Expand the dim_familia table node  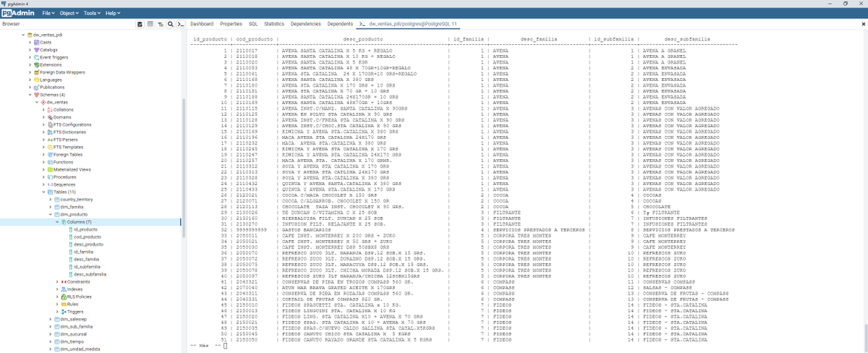point(51,207)
